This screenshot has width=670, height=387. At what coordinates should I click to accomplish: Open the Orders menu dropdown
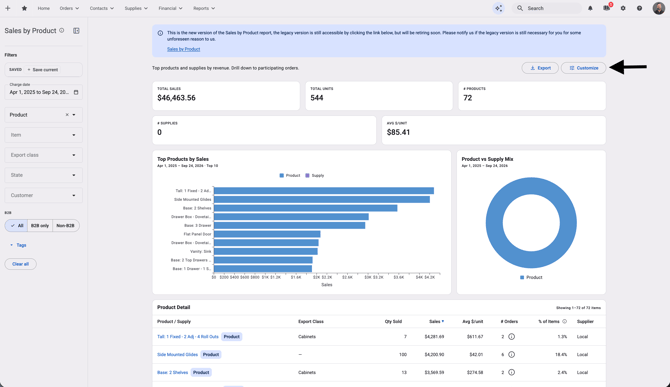point(69,8)
